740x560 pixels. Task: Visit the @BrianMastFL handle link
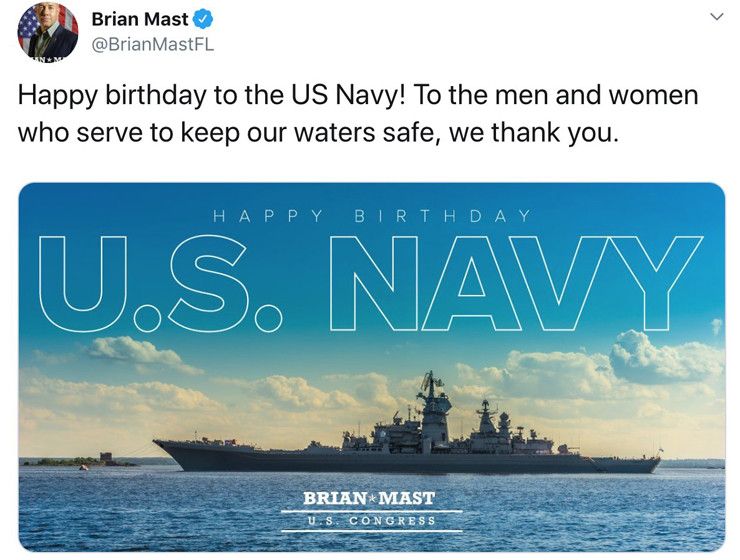click(x=152, y=44)
